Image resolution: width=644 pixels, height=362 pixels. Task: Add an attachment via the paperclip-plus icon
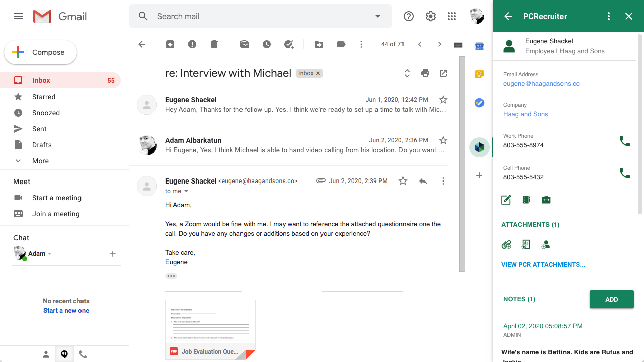(506, 244)
